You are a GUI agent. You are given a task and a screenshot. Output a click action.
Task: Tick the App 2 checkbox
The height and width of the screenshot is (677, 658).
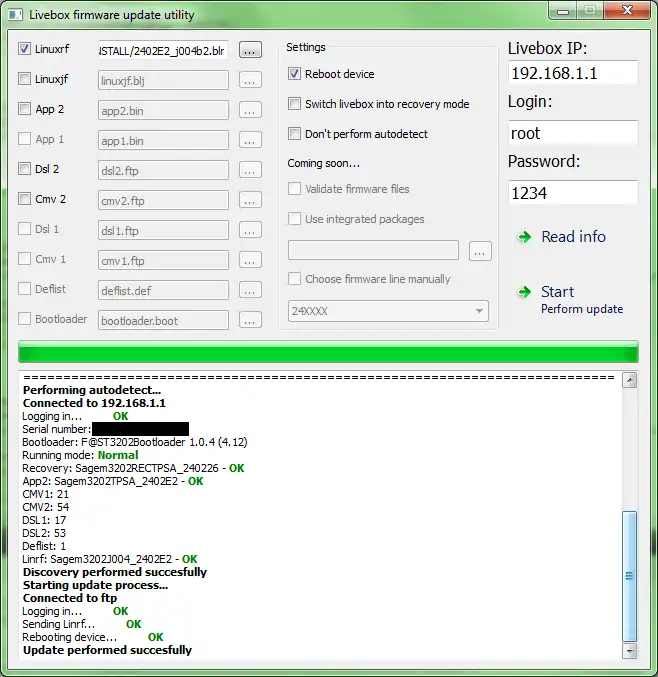[25, 108]
